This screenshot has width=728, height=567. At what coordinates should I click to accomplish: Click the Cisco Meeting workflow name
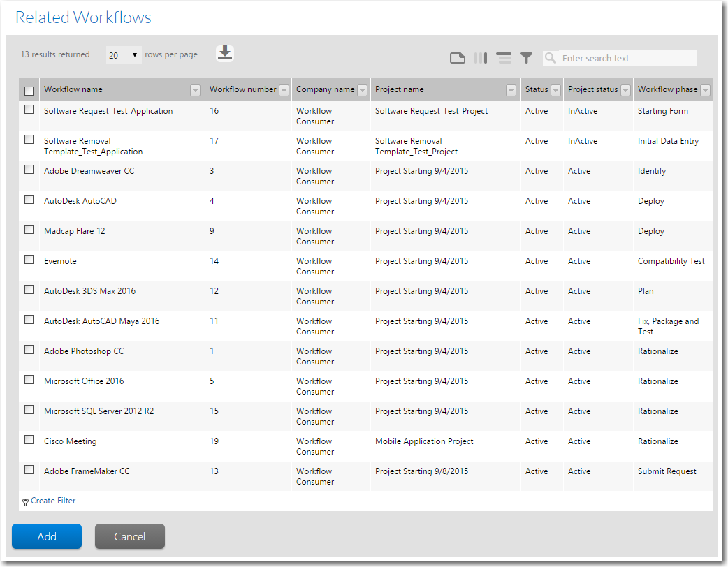71,441
